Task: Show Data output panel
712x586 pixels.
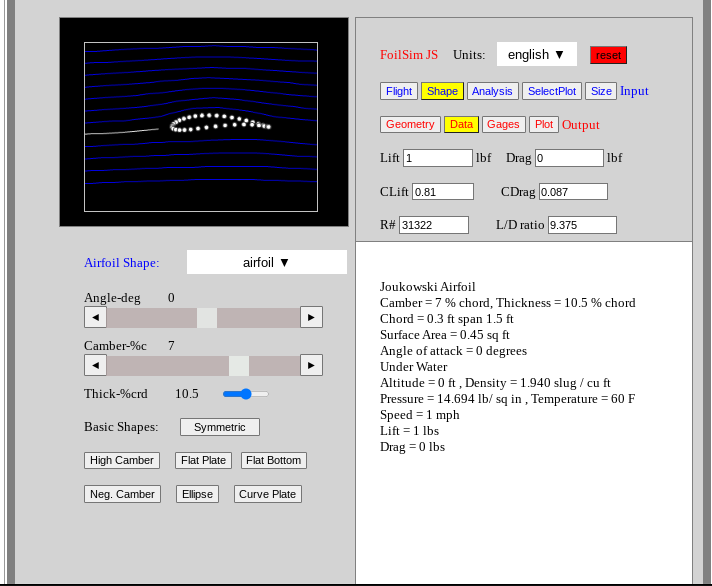Action: point(461,125)
